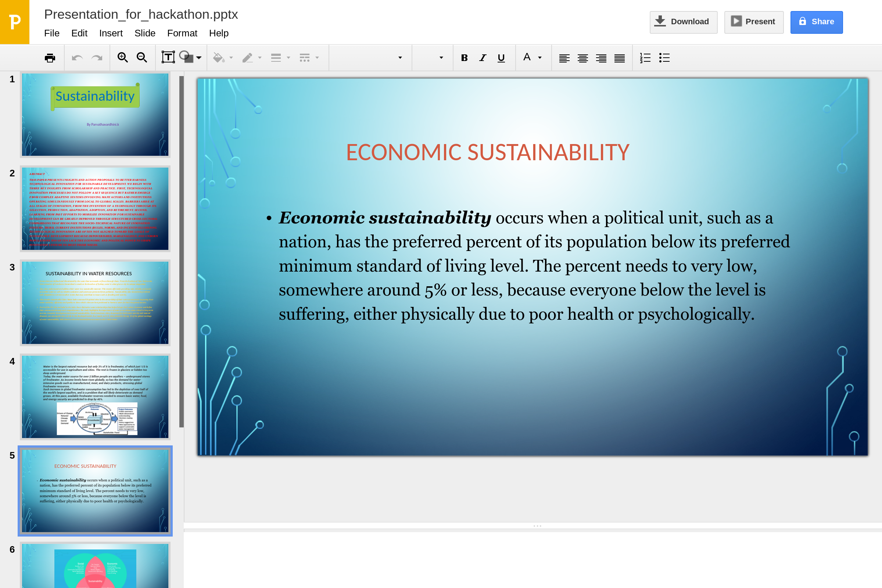Click the zoom in magnifier
882x588 pixels.
pos(123,58)
